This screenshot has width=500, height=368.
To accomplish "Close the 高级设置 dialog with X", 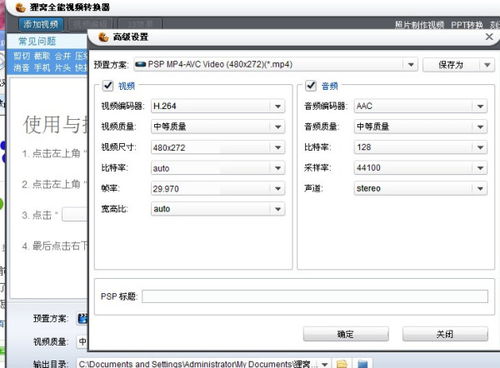I will coord(489,37).
